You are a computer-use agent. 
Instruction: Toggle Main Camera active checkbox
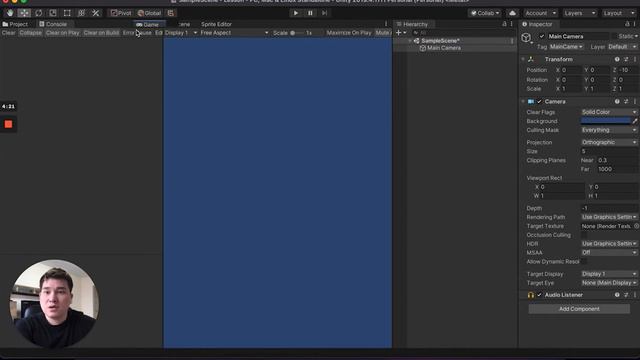(542, 36)
